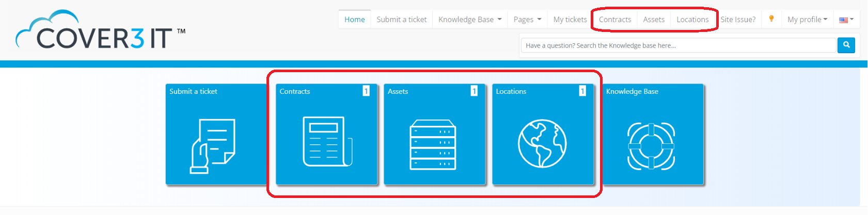Click the count badge on Assets tile
Screen dimensions: 868x215
474,91
